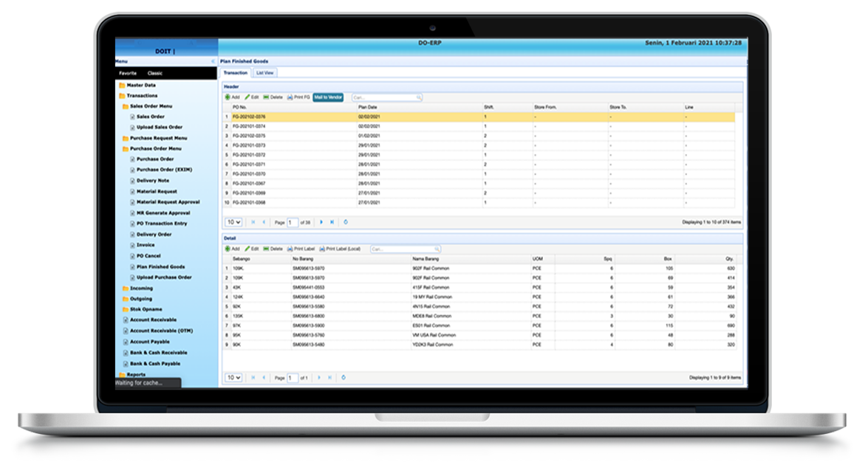Screen dimensions: 868x462
Task: Click Delete icon in Detail toolbar
Action: tap(267, 249)
